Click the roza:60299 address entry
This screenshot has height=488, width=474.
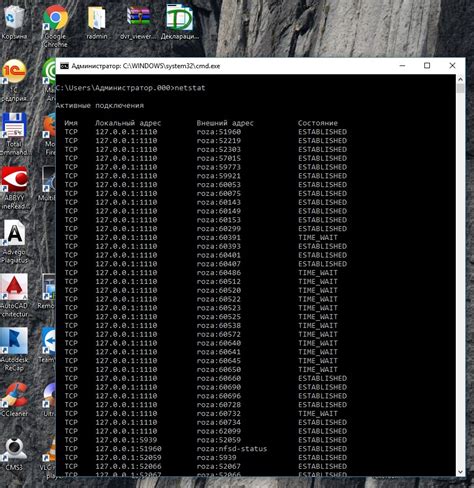pyautogui.click(x=219, y=229)
